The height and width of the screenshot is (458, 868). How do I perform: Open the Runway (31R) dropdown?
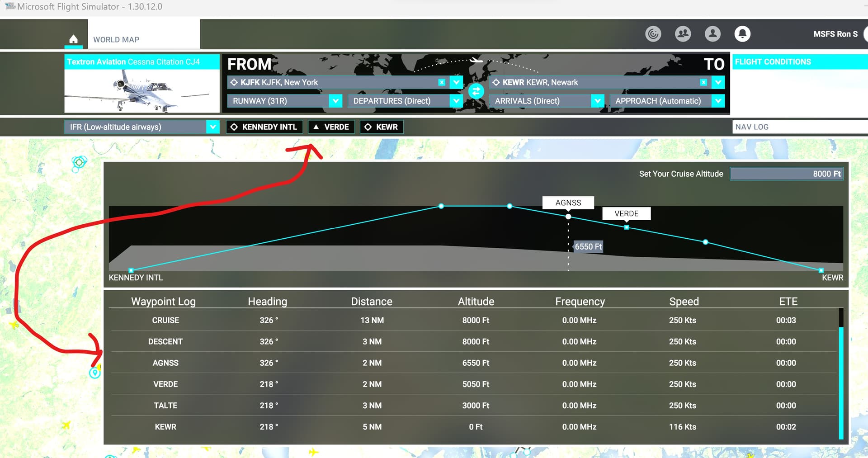284,101
